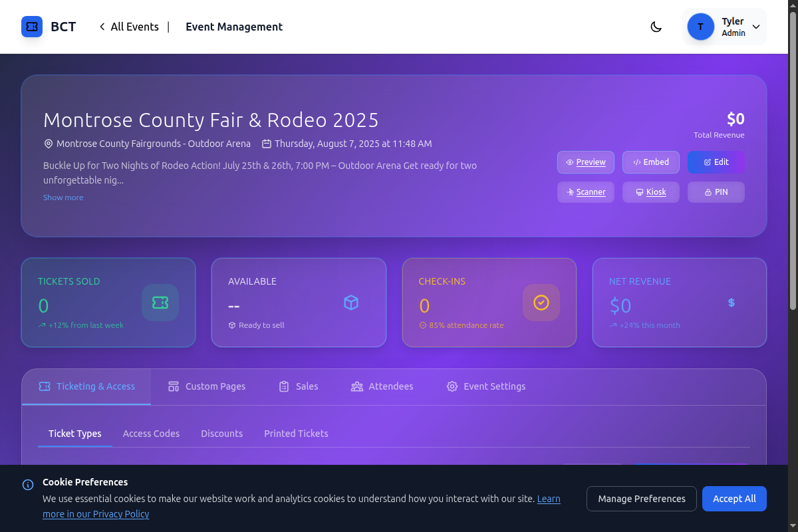Toggle dark mode with the moon icon

coord(656,27)
